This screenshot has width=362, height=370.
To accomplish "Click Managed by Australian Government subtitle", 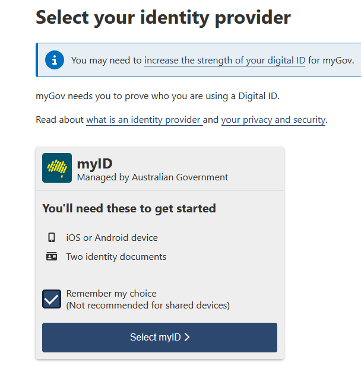I will (152, 177).
